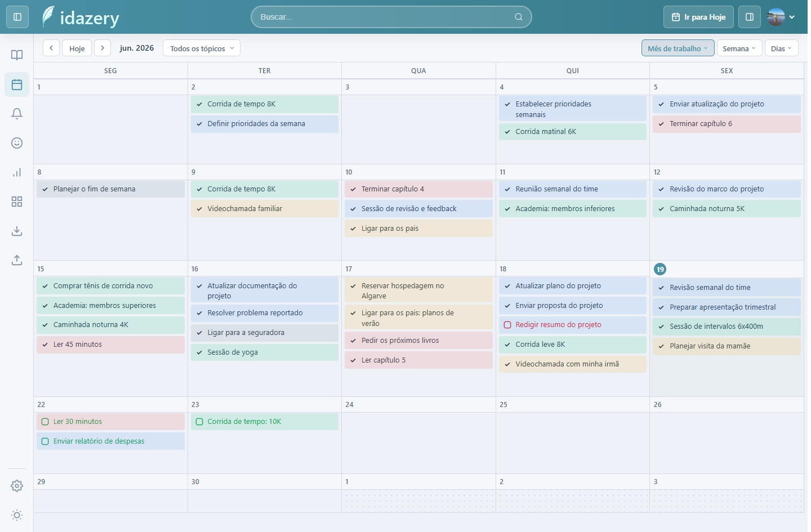Focus the Buscar search field

(391, 17)
